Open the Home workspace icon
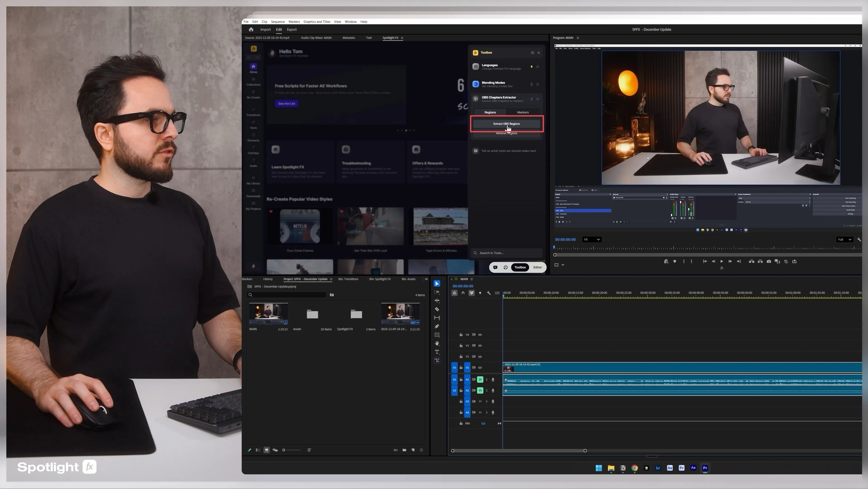868x489 pixels. tap(251, 29)
